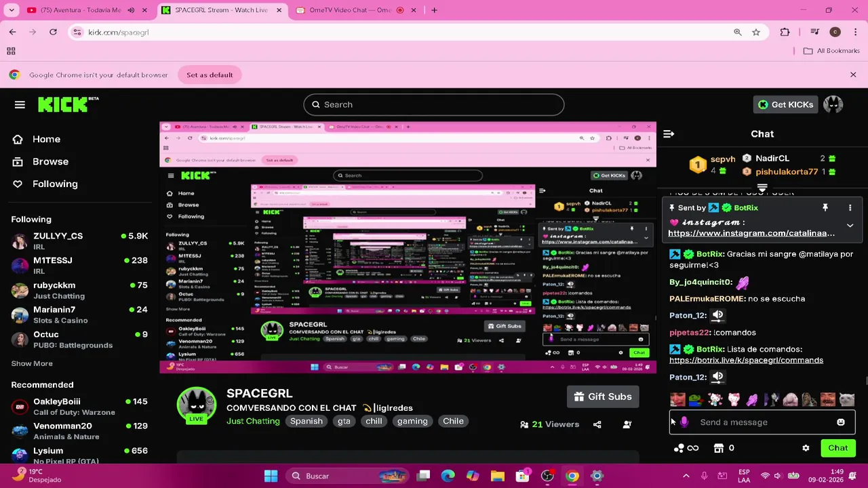Screen dimensions: 868x488
Task: Expand Show More under Following
Action: (32, 363)
